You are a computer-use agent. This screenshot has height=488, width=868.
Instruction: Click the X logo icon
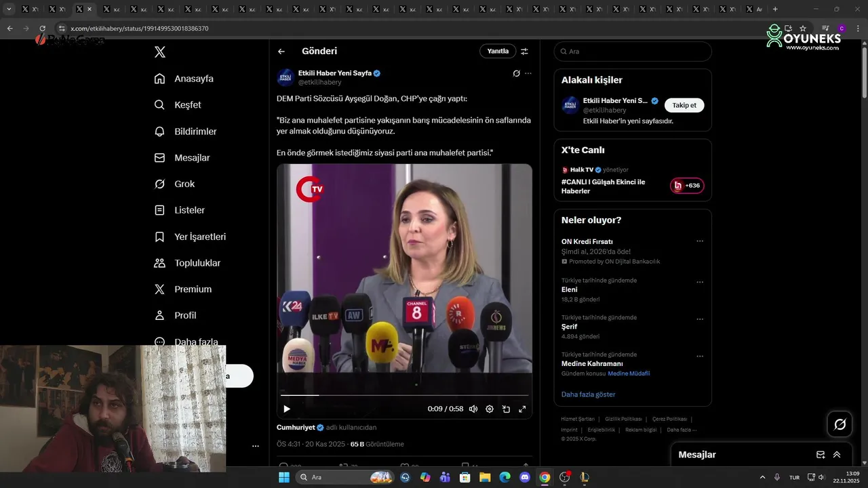click(160, 52)
